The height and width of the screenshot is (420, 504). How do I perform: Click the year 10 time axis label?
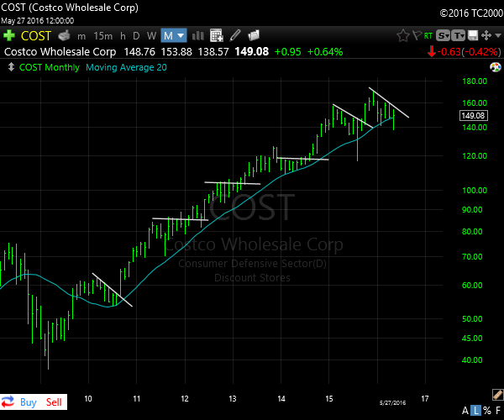click(88, 399)
